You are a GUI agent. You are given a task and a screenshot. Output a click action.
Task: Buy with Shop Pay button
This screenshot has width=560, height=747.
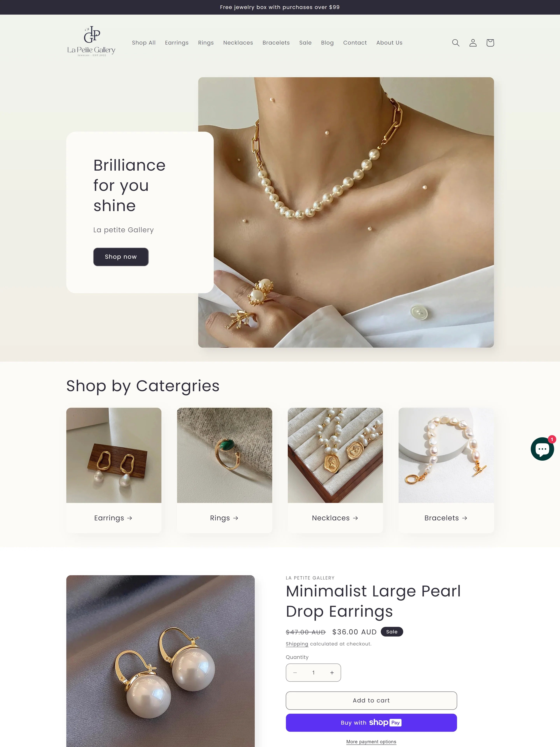tap(371, 723)
